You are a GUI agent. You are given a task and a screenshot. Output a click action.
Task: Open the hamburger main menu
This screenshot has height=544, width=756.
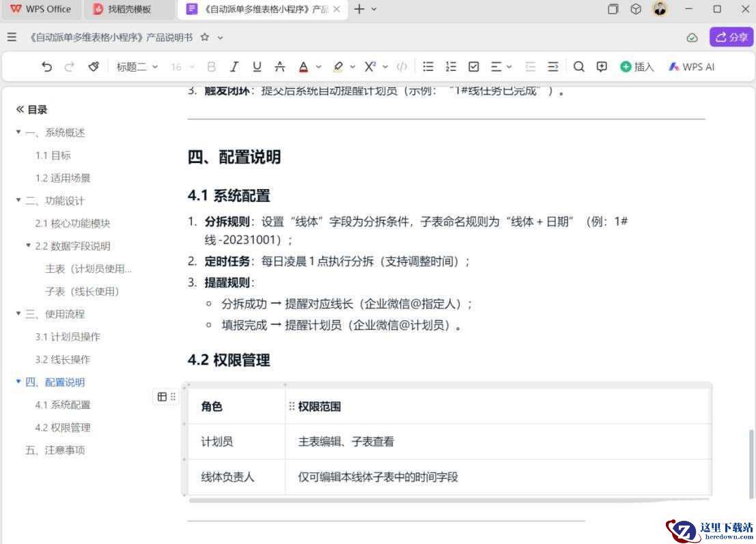(12, 37)
